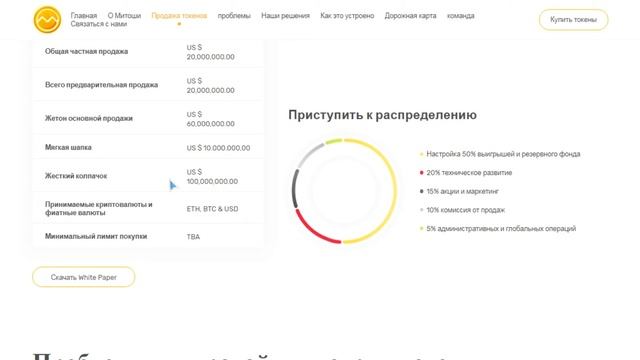Click legend entry 5% административных операций
This screenshot has height=360, width=640.
click(498, 229)
